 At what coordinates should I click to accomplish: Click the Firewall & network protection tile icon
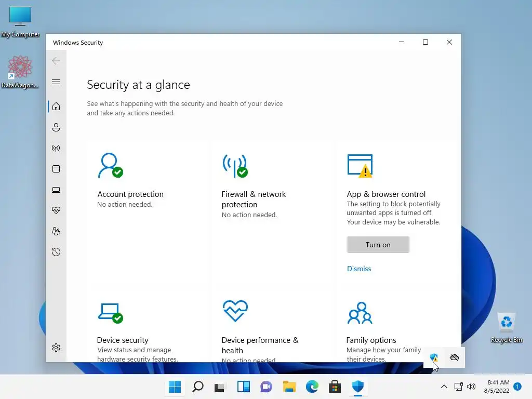pos(235,166)
